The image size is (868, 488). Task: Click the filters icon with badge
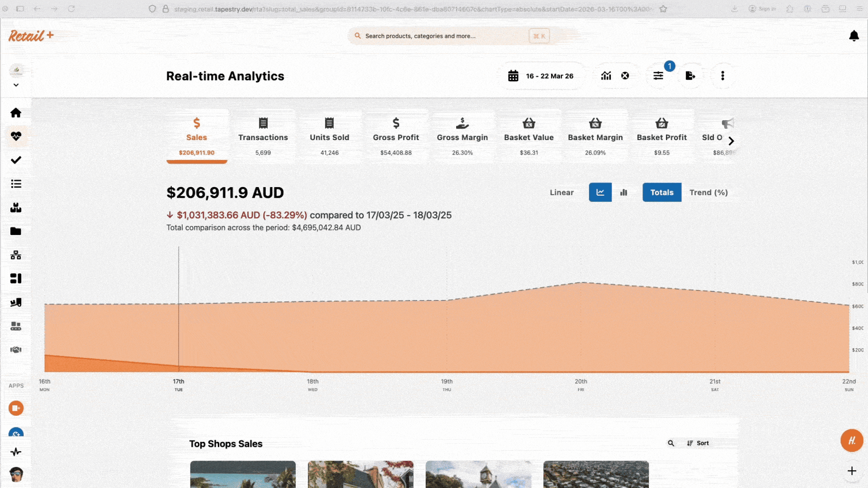(658, 76)
